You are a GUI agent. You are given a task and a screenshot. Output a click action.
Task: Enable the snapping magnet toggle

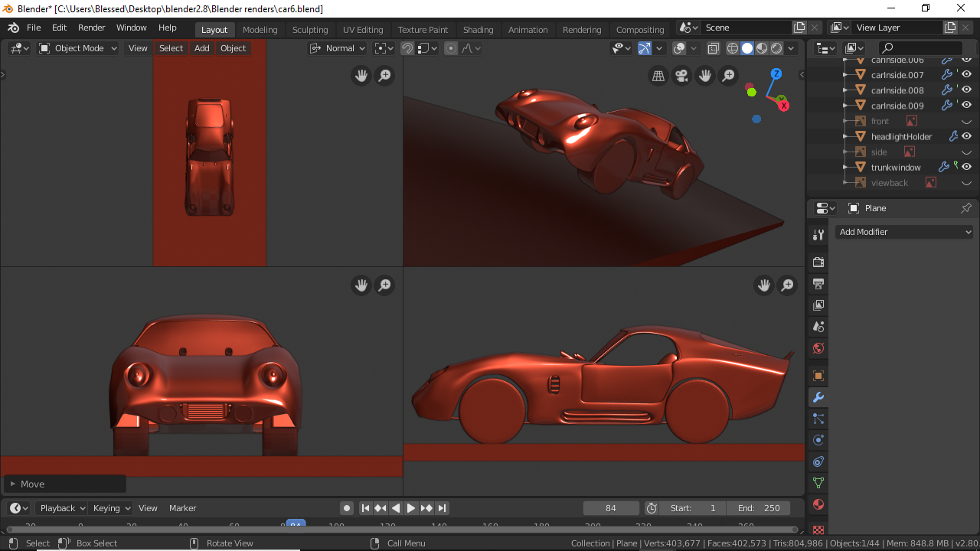pyautogui.click(x=407, y=48)
